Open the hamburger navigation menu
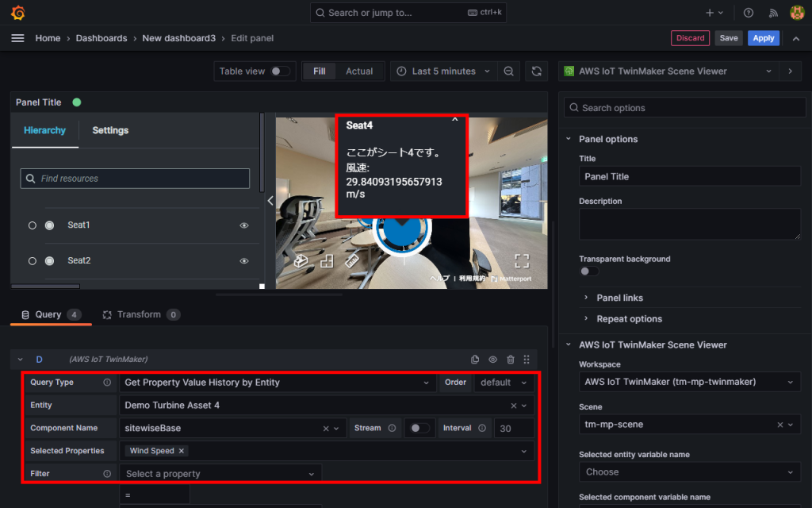This screenshot has height=508, width=812. click(17, 38)
